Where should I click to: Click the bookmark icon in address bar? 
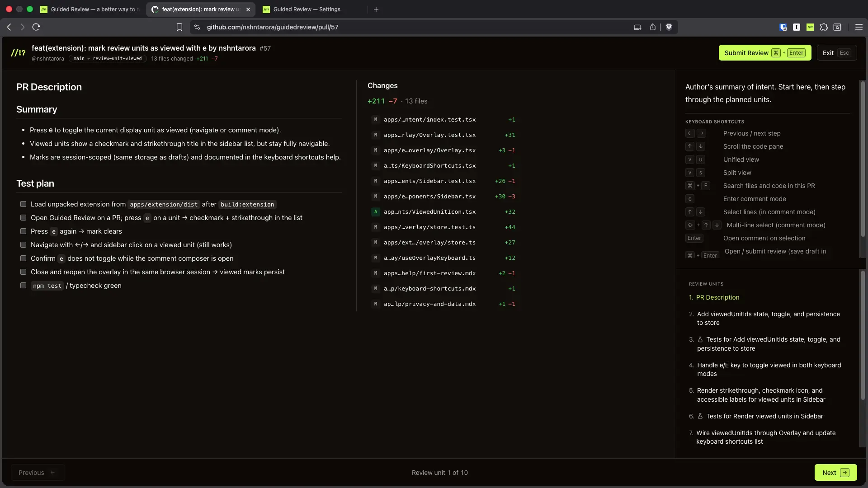pyautogui.click(x=179, y=27)
